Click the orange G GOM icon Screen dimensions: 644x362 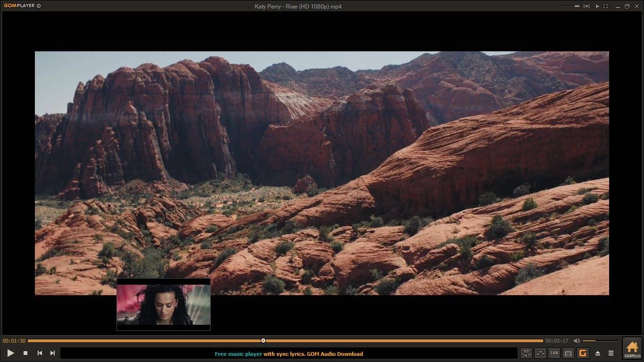click(583, 353)
